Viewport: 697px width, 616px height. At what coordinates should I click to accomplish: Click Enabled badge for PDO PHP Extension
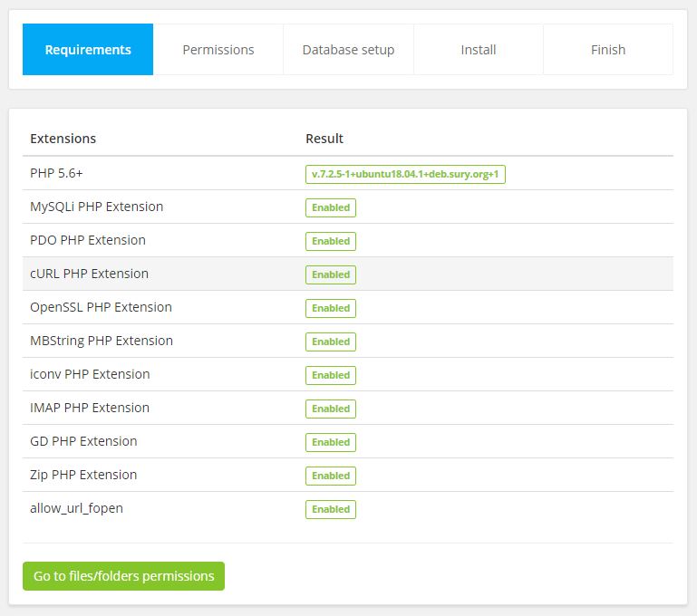[x=331, y=241]
